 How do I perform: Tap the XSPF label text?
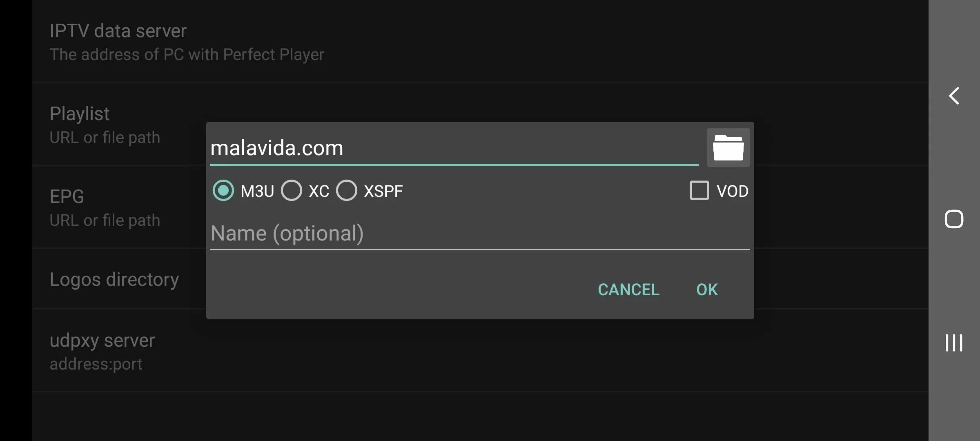click(x=383, y=191)
